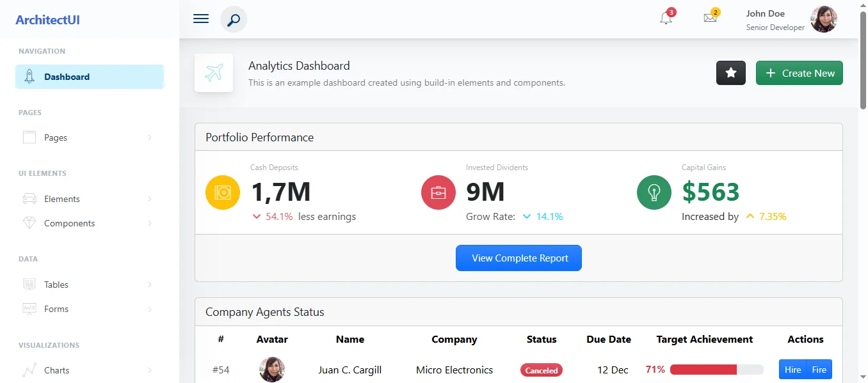Click the Invested Dividents briefcase icon
Screen dimensions: 868x383
tap(438, 192)
